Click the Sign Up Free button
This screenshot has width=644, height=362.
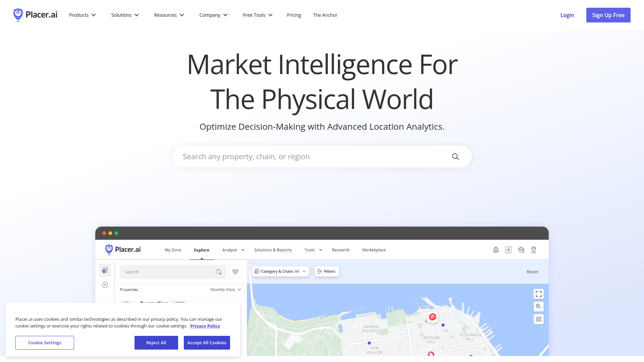(608, 15)
